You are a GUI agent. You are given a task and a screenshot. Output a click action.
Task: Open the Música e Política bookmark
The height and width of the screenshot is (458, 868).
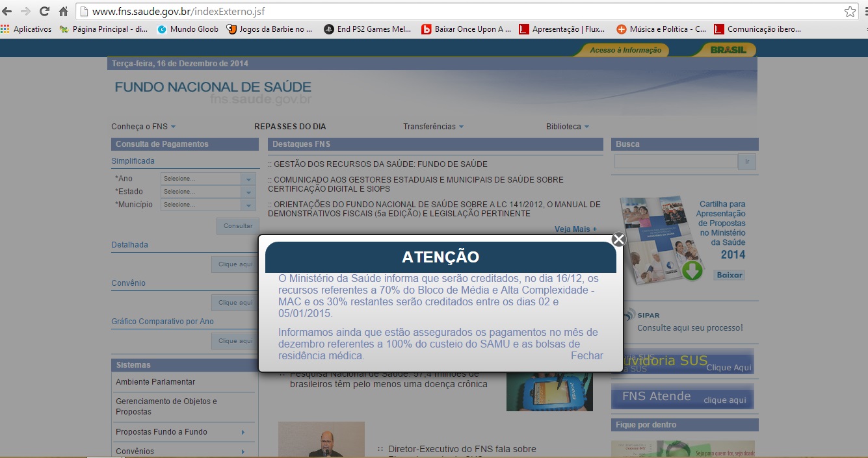click(x=661, y=29)
